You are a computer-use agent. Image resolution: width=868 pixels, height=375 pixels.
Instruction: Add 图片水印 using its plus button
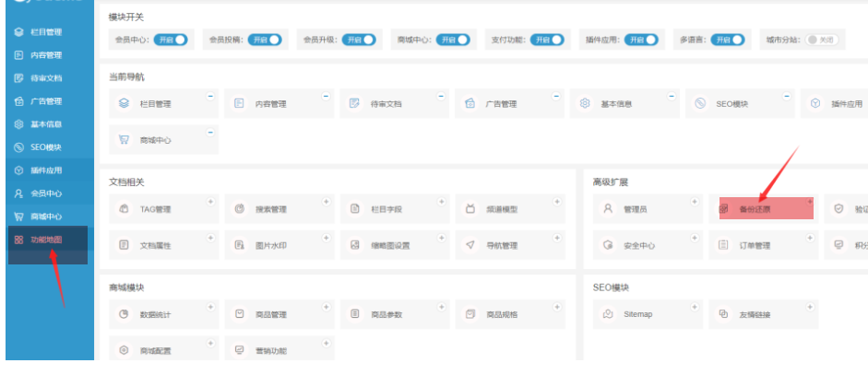point(326,238)
